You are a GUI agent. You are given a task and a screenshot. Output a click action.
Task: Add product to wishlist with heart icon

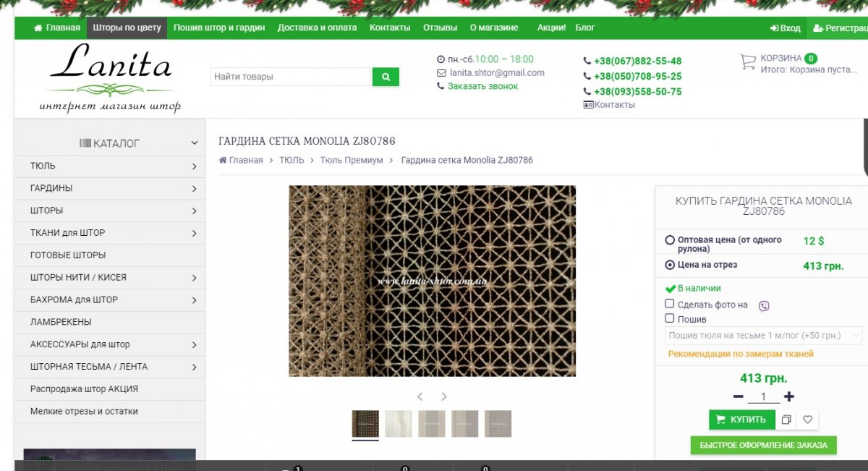pos(808,420)
